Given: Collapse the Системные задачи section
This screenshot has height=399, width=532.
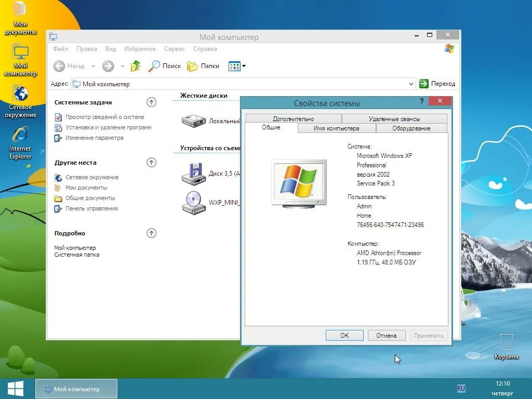Looking at the screenshot, I should pyautogui.click(x=151, y=102).
